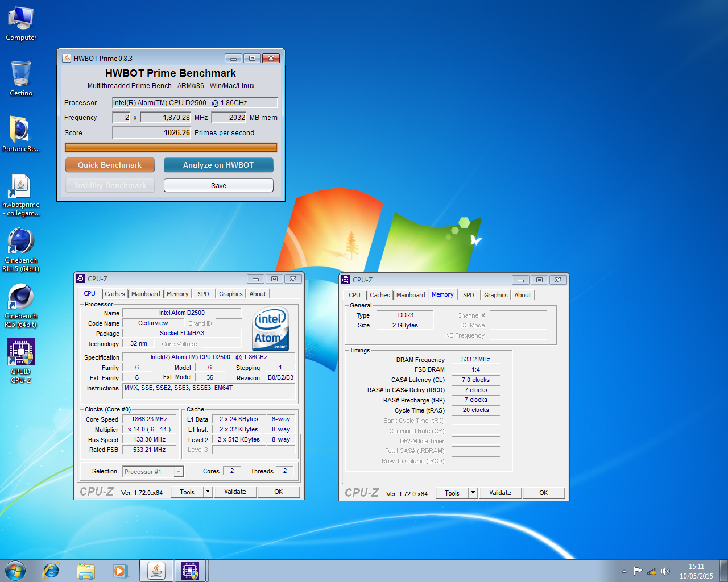Open About tab in right CPU-Z window
The height and width of the screenshot is (582, 728).
coord(523,295)
